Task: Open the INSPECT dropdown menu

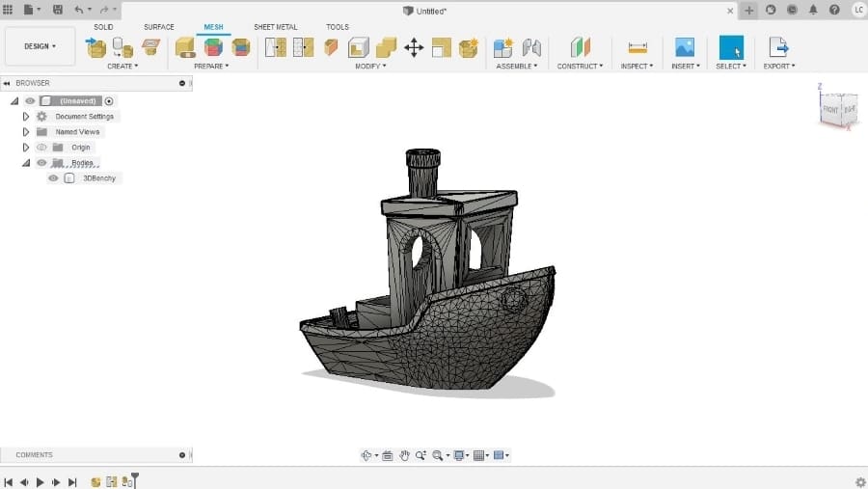Action: coord(637,66)
